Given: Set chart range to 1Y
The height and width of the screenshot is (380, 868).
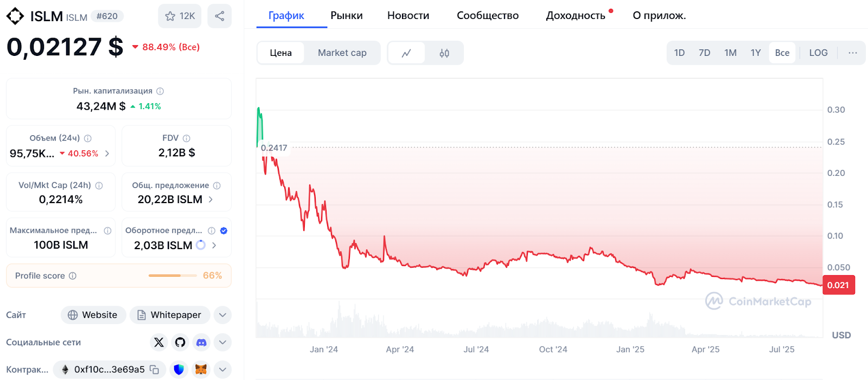Looking at the screenshot, I should pos(756,53).
